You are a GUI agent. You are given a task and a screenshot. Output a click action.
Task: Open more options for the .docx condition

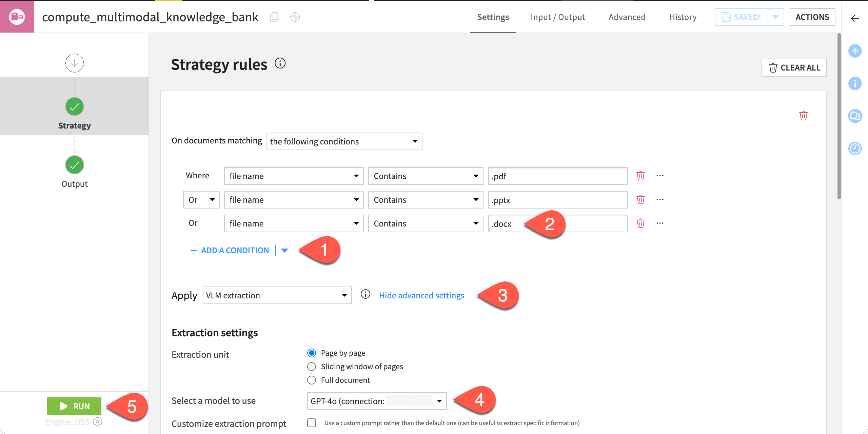(660, 223)
